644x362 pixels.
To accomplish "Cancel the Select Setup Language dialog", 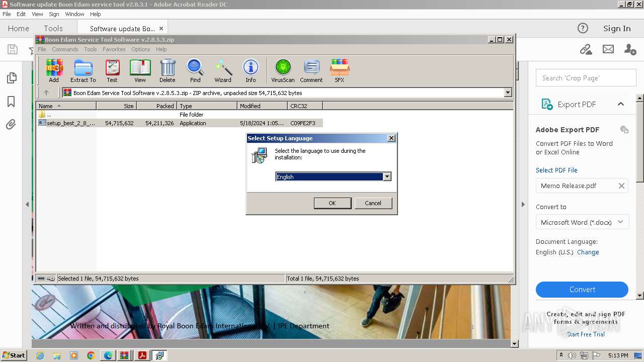I will (x=373, y=203).
